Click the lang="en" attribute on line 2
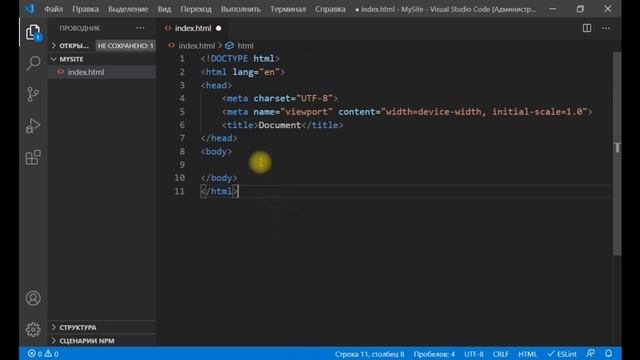 [x=256, y=72]
